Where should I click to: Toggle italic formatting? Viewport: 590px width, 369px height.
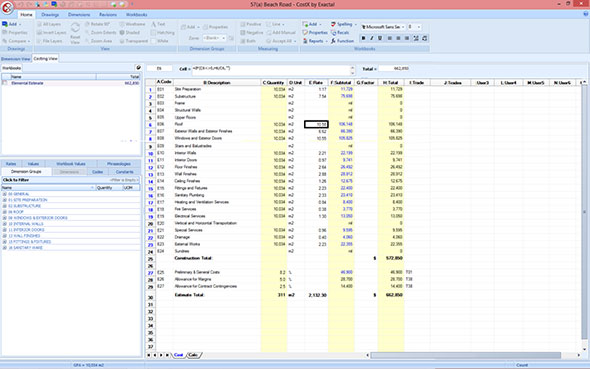point(372,38)
